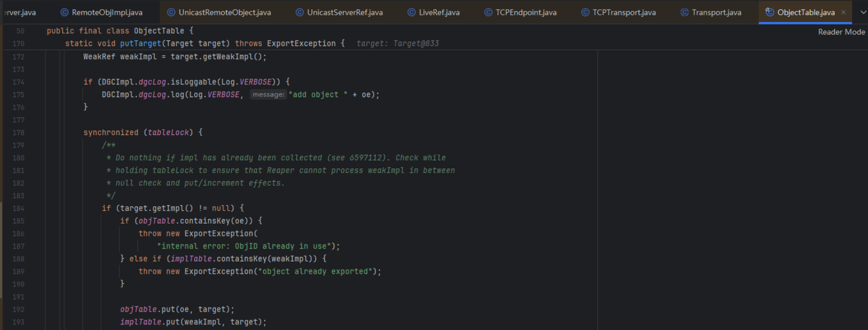Toggle Reader Mode for this file

tap(841, 32)
